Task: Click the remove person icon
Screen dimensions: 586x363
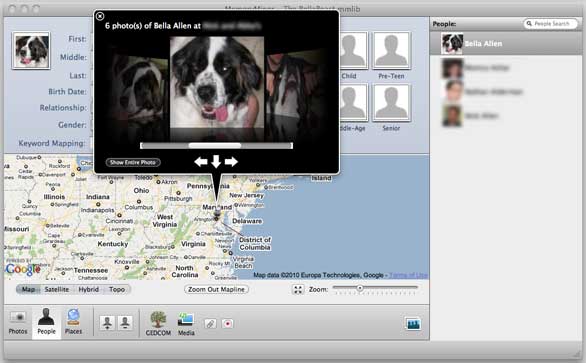Action: pyautogui.click(x=125, y=323)
